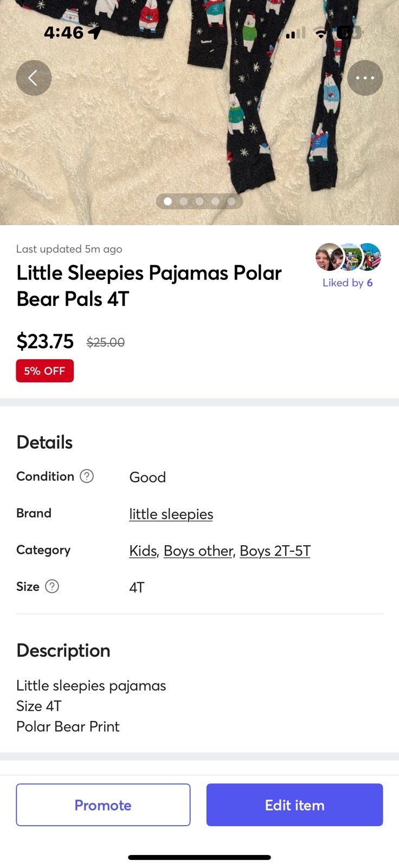The height and width of the screenshot is (868, 399).
Task: Tap the Size help question mark icon
Action: point(52,586)
